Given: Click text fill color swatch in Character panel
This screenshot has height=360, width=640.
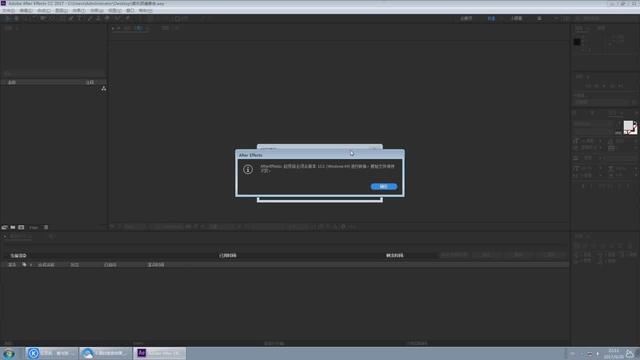Looking at the screenshot, I should tap(628, 126).
